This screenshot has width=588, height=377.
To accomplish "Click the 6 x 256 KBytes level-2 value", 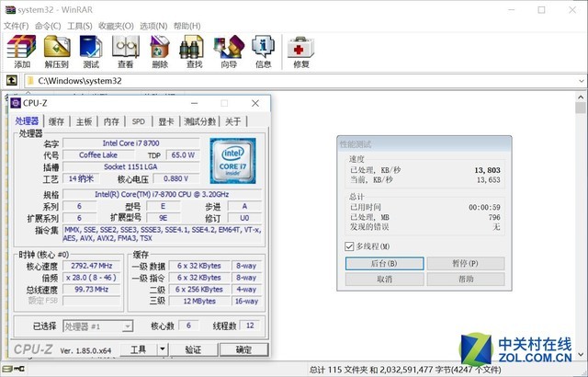I will click(x=199, y=290).
